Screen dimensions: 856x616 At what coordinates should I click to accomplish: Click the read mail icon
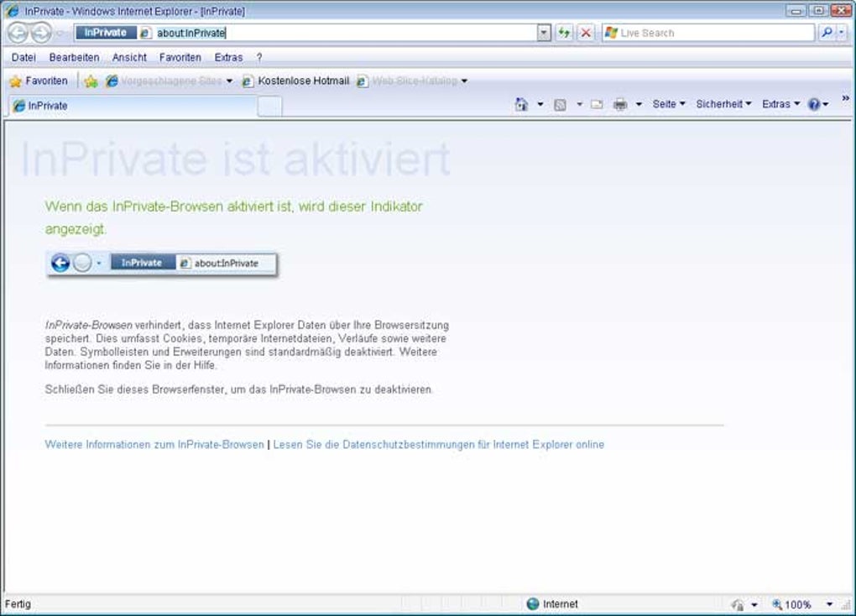pyautogui.click(x=597, y=104)
